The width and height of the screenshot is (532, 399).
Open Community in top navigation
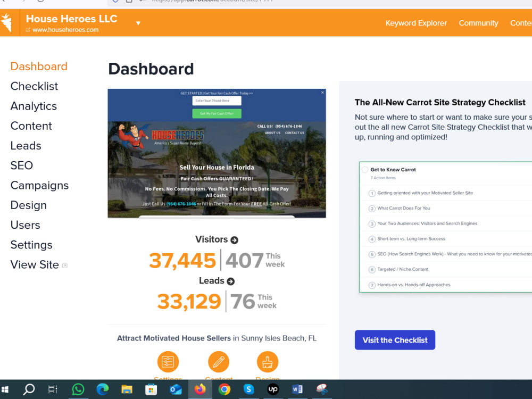pyautogui.click(x=478, y=23)
